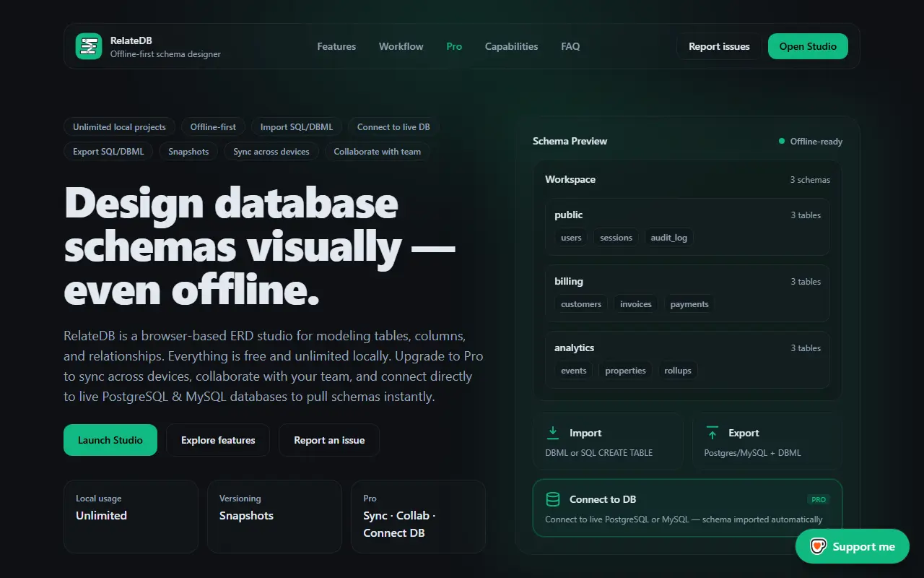Click the Local usage Unlimited card

click(x=131, y=517)
